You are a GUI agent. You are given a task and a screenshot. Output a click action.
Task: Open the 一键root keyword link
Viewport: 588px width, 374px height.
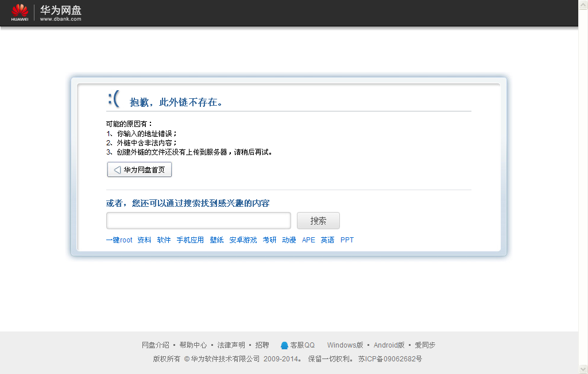click(x=119, y=240)
